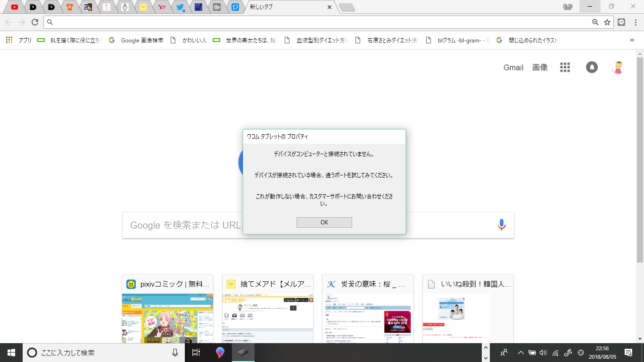Switch to the Twitter tab
Image resolution: width=644 pixels, height=362 pixels.
coord(180,7)
